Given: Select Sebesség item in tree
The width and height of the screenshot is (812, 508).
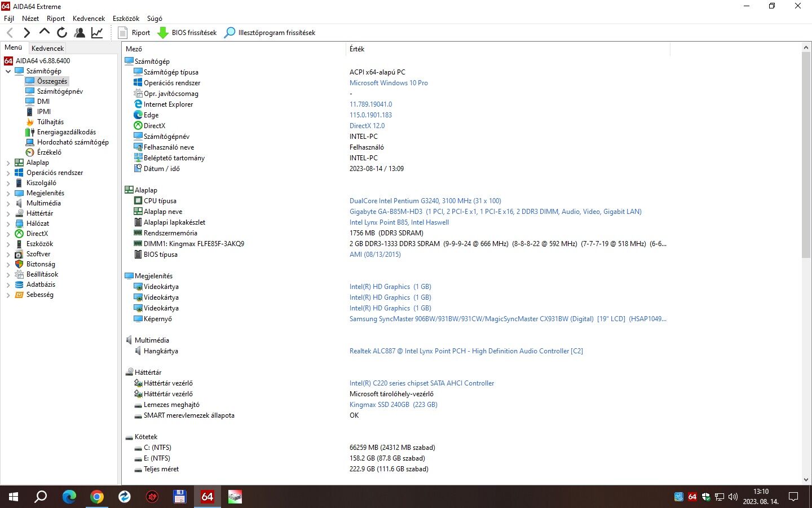Looking at the screenshot, I should [39, 295].
